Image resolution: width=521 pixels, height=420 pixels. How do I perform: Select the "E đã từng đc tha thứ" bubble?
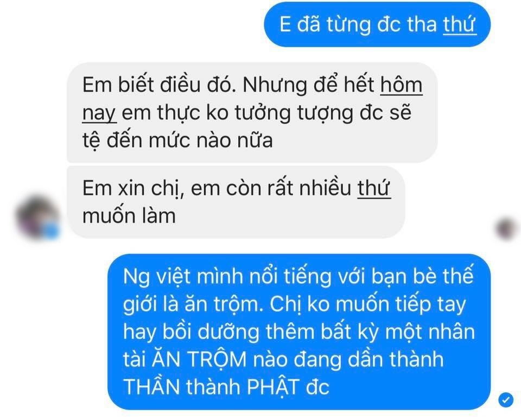tap(378, 24)
